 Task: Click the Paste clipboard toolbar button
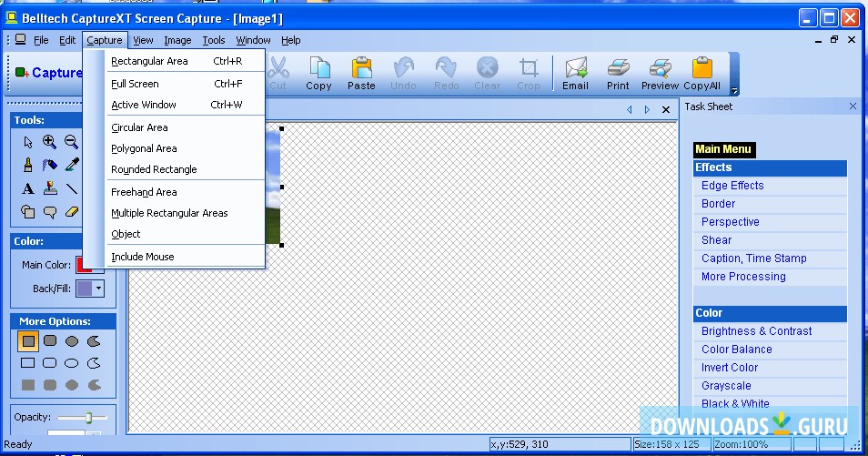361,73
